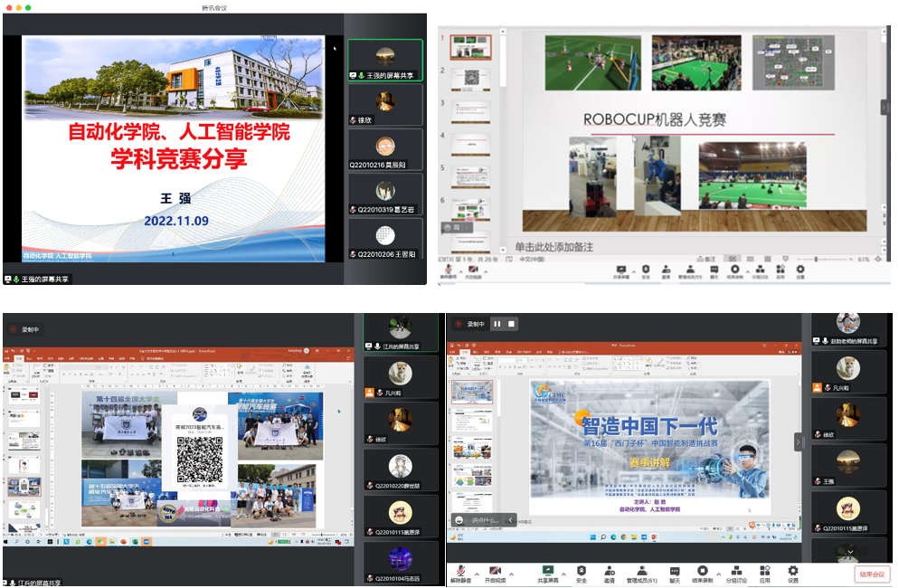Open 分组讨论 in the ROBOCUP meeting toolbar
The width and height of the screenshot is (899, 588).
pyautogui.click(x=761, y=271)
